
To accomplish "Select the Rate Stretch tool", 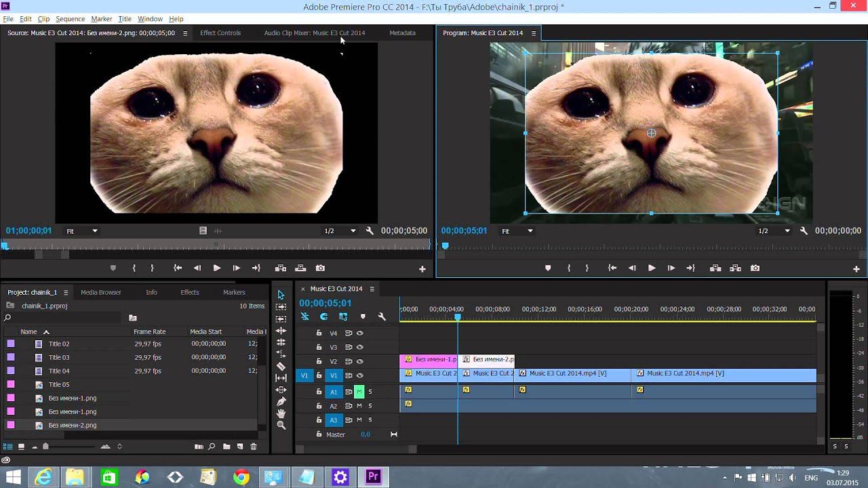I will point(281,354).
